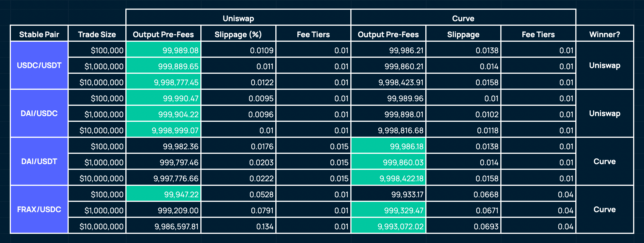This screenshot has height=243, width=644.
Task: Click the 0.011 slippage value
Action: pyautogui.click(x=265, y=66)
